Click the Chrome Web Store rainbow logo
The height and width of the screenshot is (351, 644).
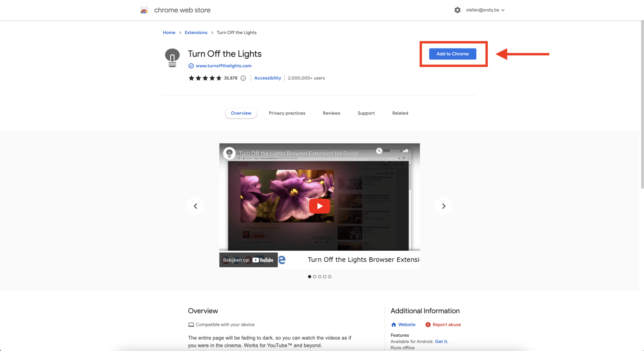[x=144, y=10]
